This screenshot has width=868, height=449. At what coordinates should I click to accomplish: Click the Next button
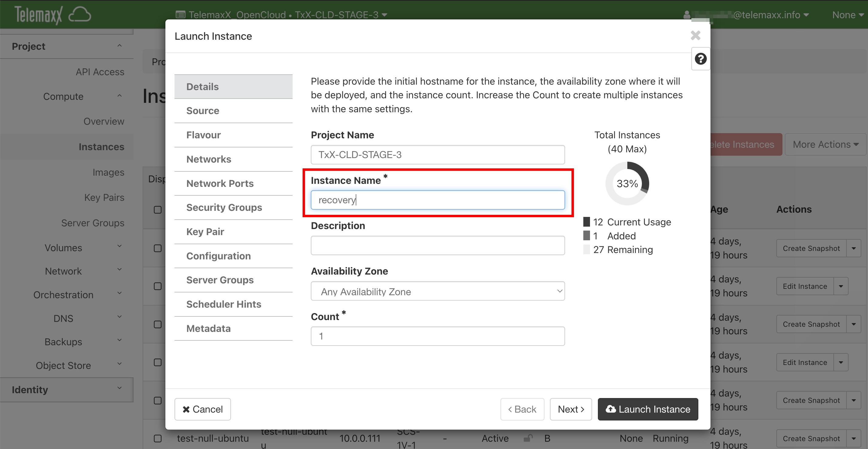(x=571, y=409)
